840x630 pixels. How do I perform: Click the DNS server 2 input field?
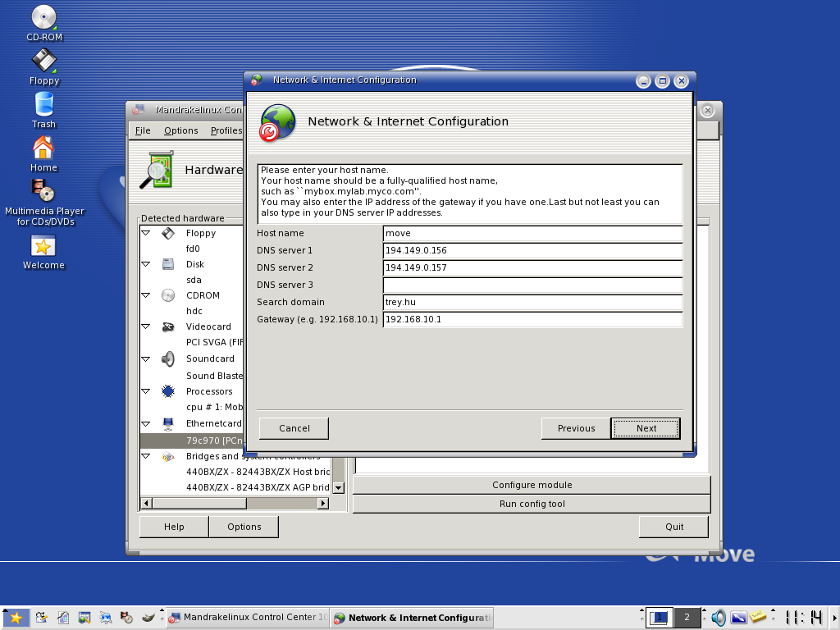coord(532,267)
